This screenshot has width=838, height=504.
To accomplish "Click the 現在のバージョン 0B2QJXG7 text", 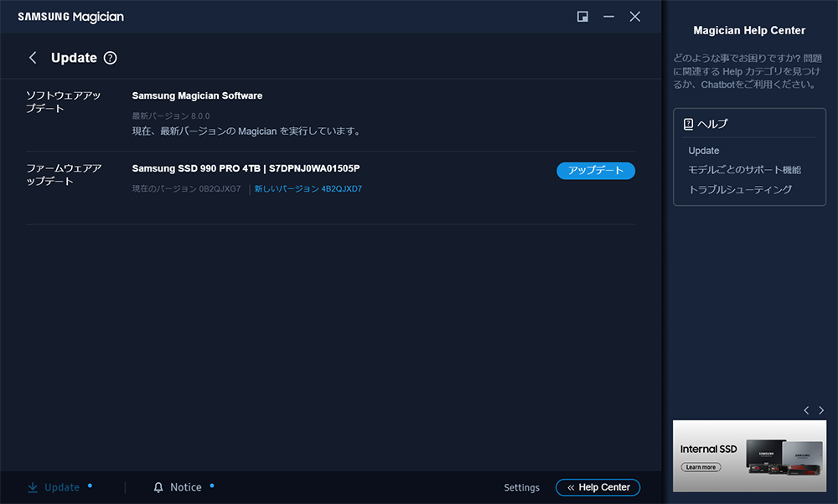I will [x=187, y=189].
